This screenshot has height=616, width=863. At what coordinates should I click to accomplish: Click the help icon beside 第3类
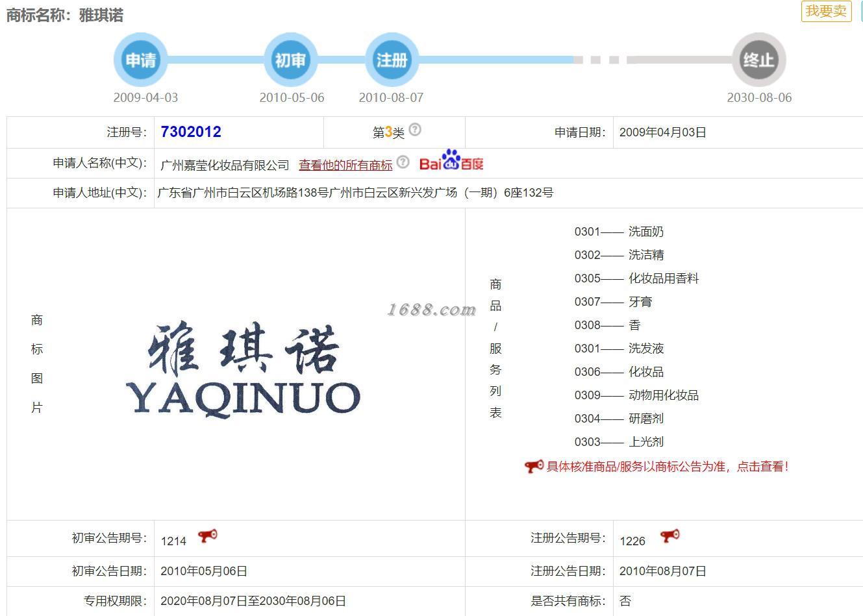[x=415, y=129]
